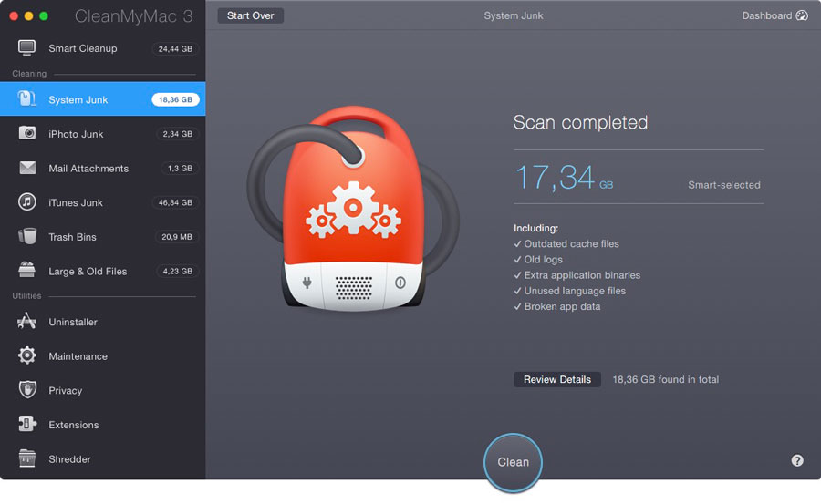Click the Old logs list entry
Viewport: 821px width, 504px height.
(x=538, y=259)
